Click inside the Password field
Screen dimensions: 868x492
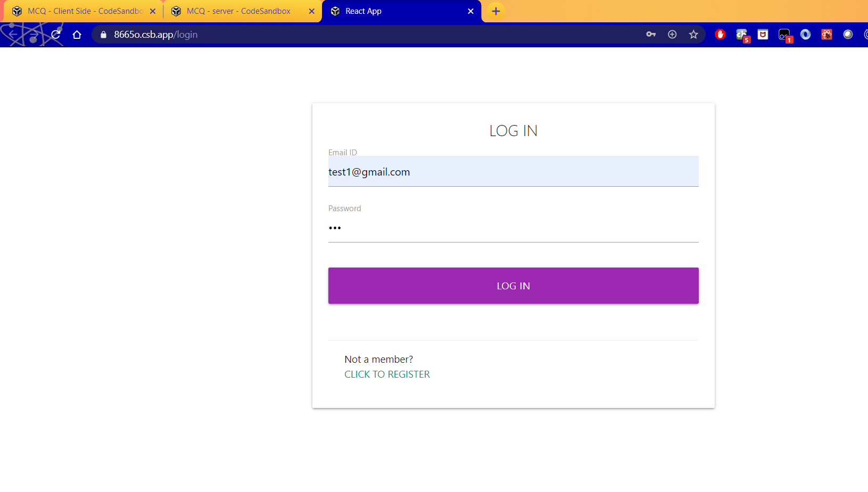(x=512, y=228)
